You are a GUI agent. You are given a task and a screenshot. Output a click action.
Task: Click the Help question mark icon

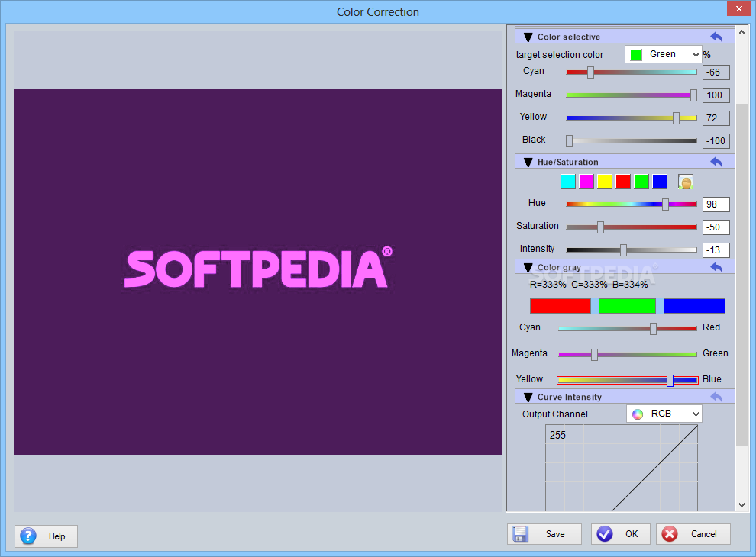(x=28, y=536)
